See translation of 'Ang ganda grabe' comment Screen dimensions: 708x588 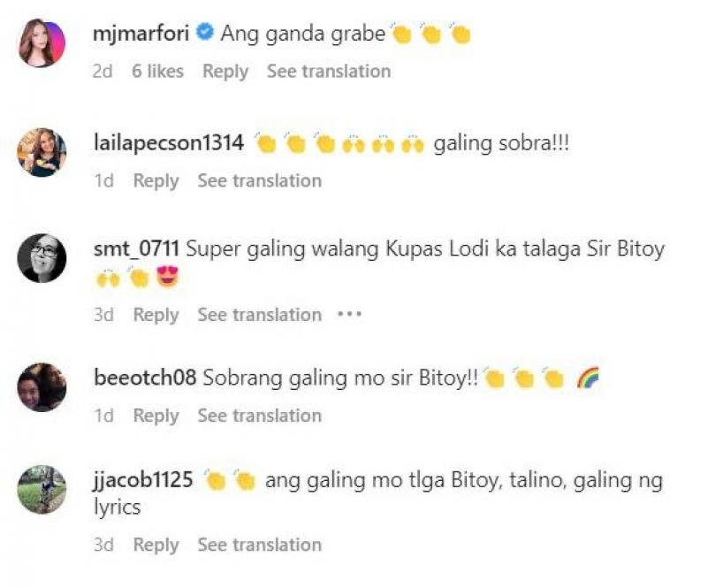(x=329, y=72)
